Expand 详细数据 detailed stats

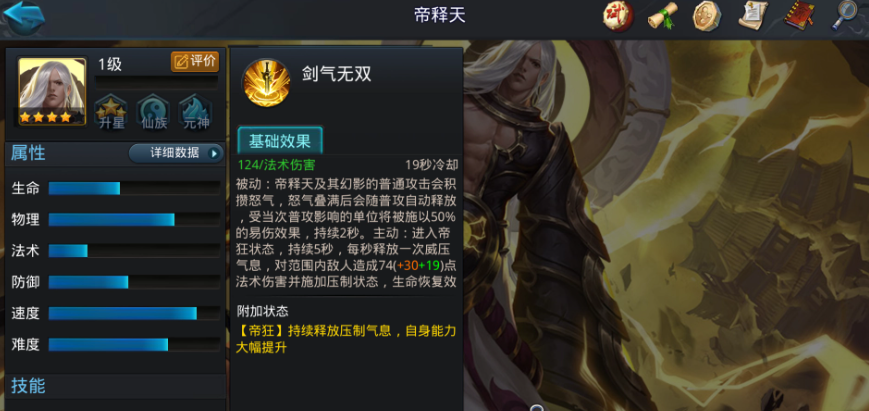[x=176, y=153]
